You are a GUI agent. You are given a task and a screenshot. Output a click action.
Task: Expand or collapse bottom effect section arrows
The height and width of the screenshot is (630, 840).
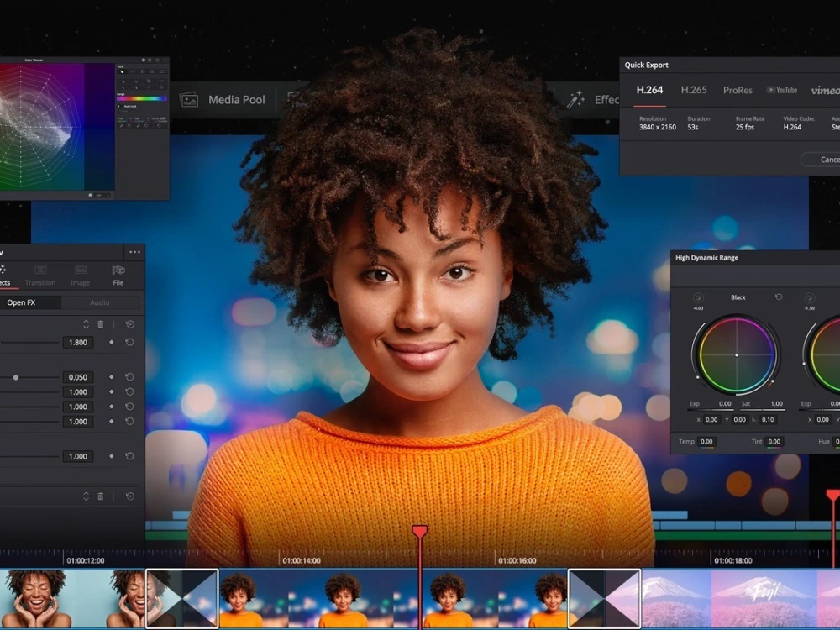pos(86,496)
